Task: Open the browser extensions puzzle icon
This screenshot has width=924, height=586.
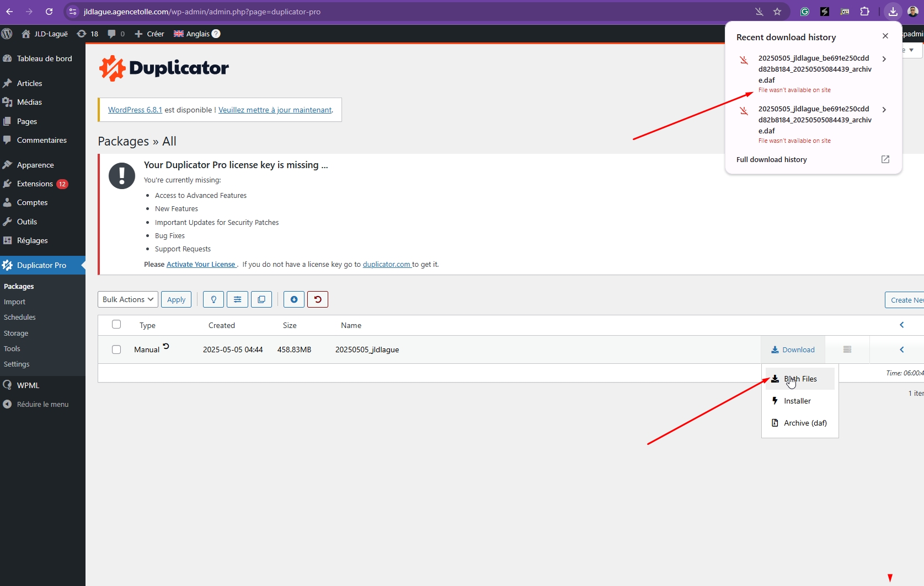Action: coord(865,12)
